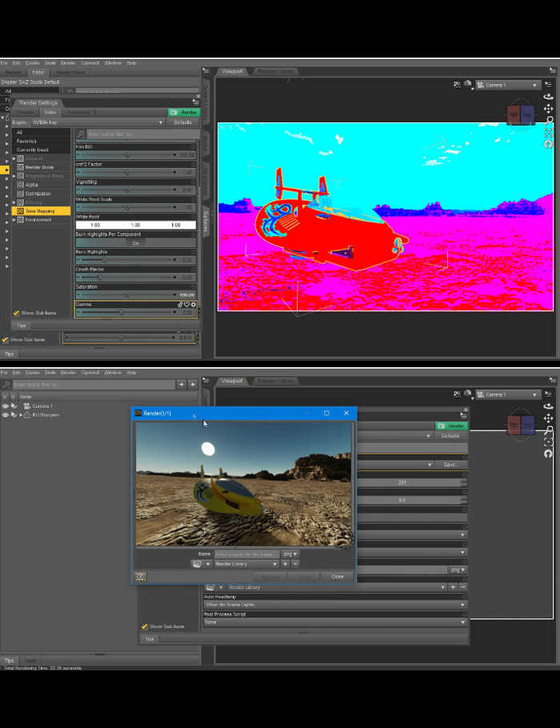This screenshot has height=728, width=560.
Task: Toggle selectability arrow of Camera 1 node
Action: (x=14, y=406)
